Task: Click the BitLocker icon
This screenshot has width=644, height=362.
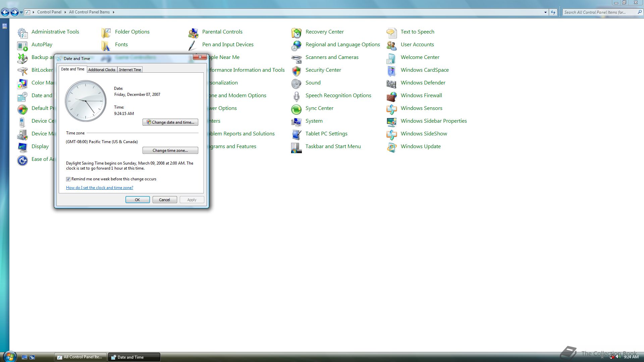Action: click(x=22, y=71)
